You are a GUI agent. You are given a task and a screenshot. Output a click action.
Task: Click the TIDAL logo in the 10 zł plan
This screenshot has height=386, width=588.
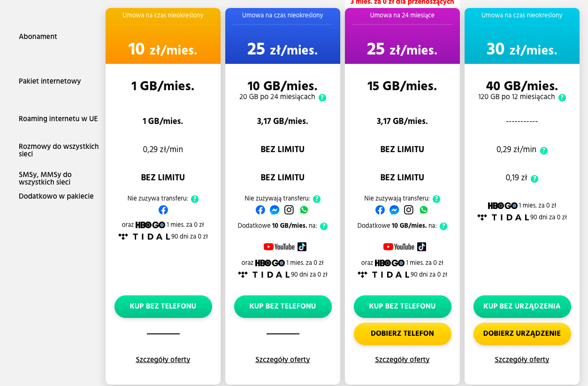pos(144,237)
